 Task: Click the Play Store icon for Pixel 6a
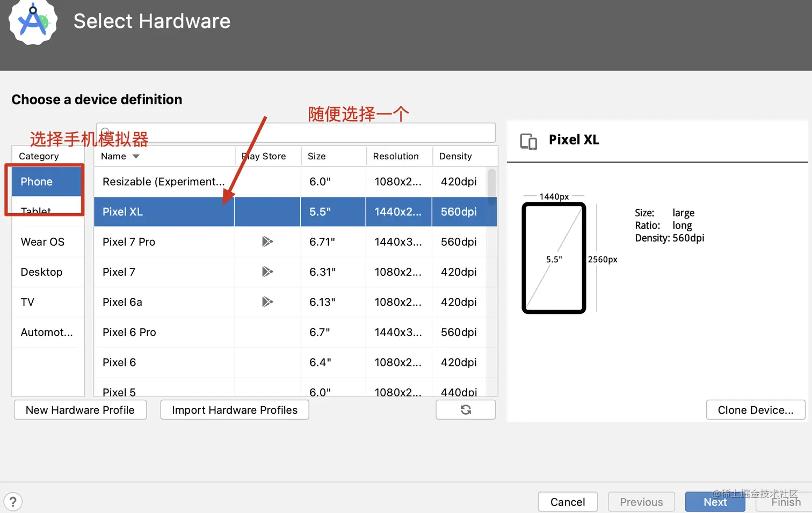tap(267, 302)
